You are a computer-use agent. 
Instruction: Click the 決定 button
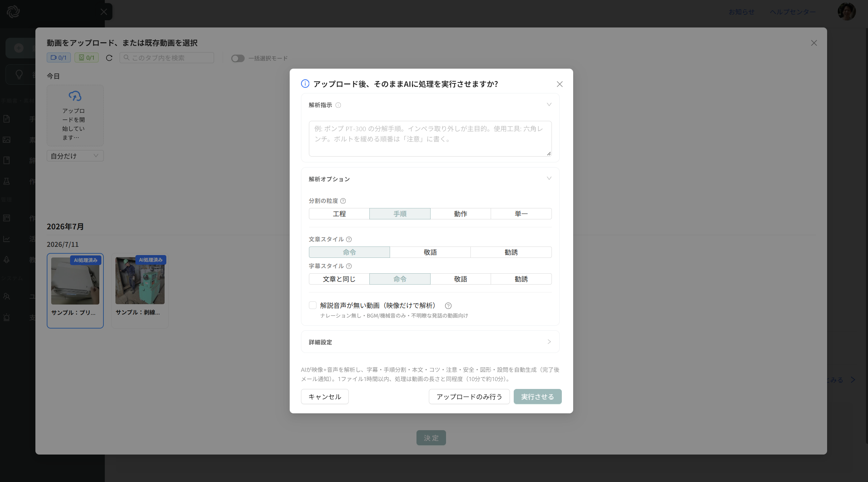click(431, 438)
